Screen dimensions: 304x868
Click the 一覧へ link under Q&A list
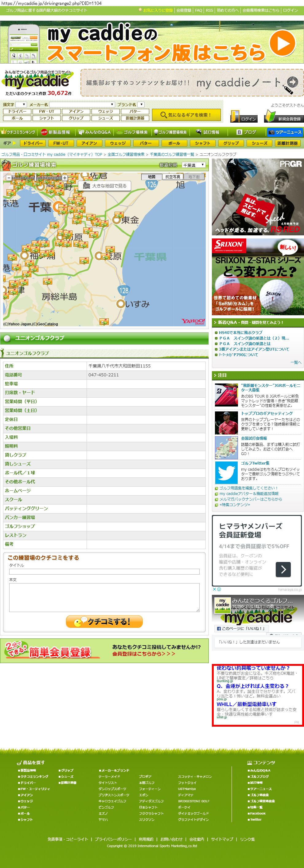296,362
